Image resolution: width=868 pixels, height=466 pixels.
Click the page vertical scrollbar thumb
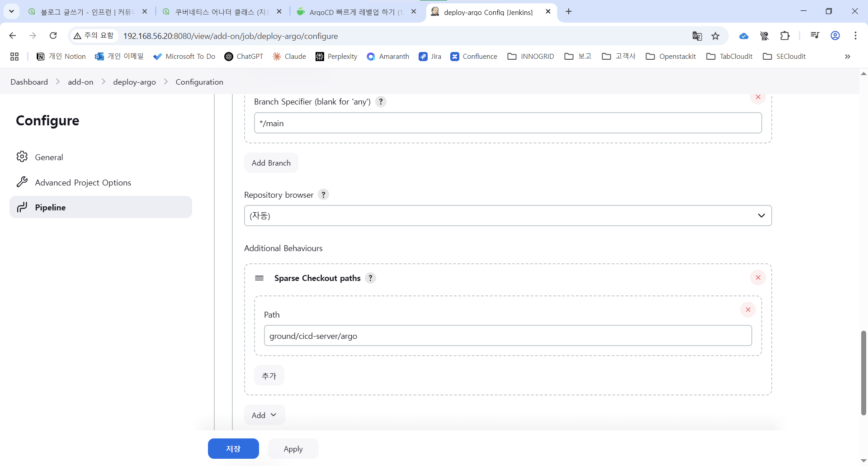[863, 373]
